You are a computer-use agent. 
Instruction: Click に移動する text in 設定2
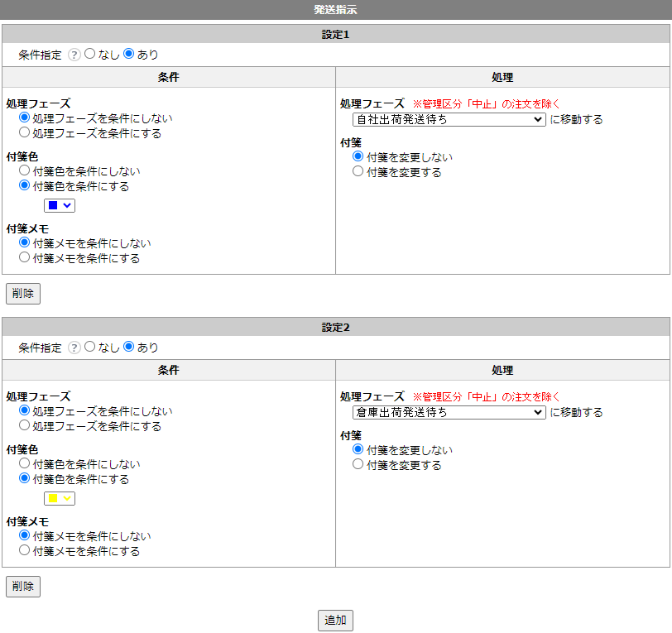pyautogui.click(x=577, y=412)
